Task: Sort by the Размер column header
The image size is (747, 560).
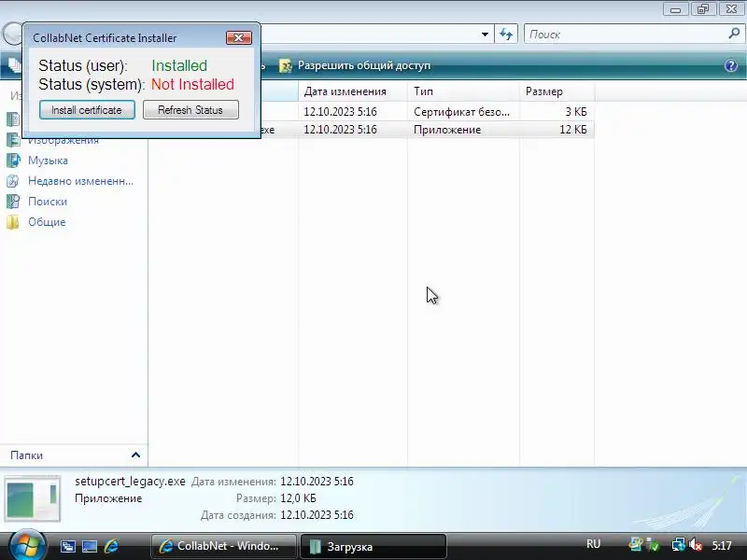Action: pos(557,91)
